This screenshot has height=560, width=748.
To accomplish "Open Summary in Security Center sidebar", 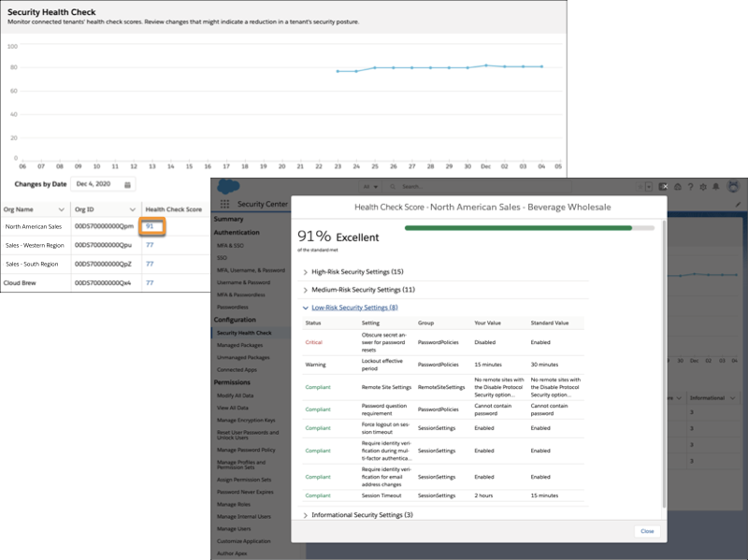I will (x=228, y=219).
